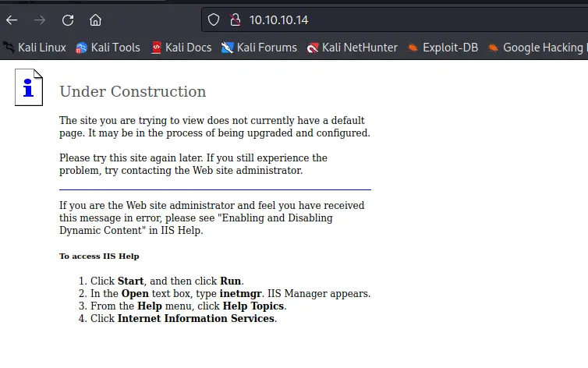This screenshot has height=368, width=588.
Task: Open the browser home page icon
Action: (96, 19)
